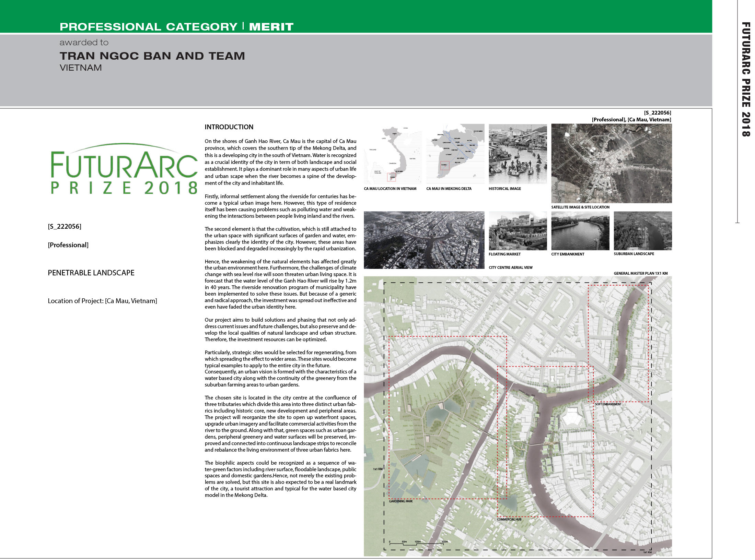Click caption 'CA MAU IN MEKONG DELTA'
Viewport: 755px width, 560px height.
[x=449, y=189]
